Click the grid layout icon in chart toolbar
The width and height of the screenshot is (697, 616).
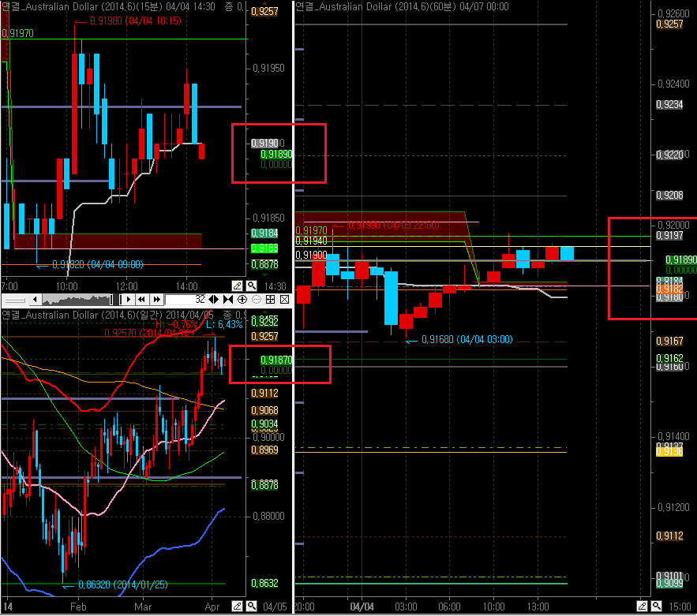pyautogui.click(x=270, y=300)
